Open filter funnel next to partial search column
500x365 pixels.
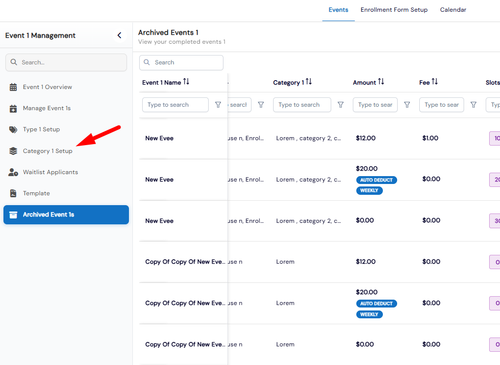(x=261, y=105)
